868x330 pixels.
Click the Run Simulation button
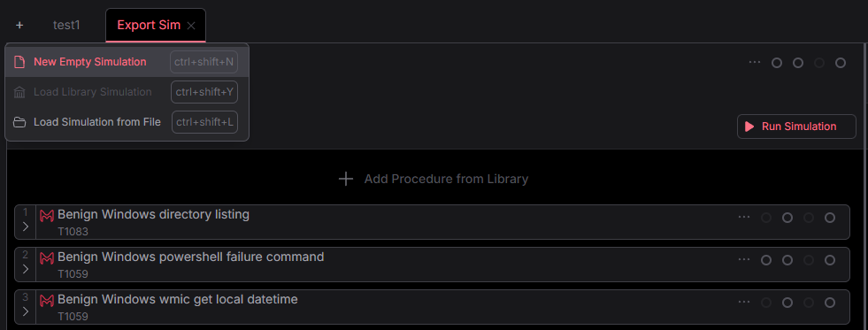pos(796,127)
